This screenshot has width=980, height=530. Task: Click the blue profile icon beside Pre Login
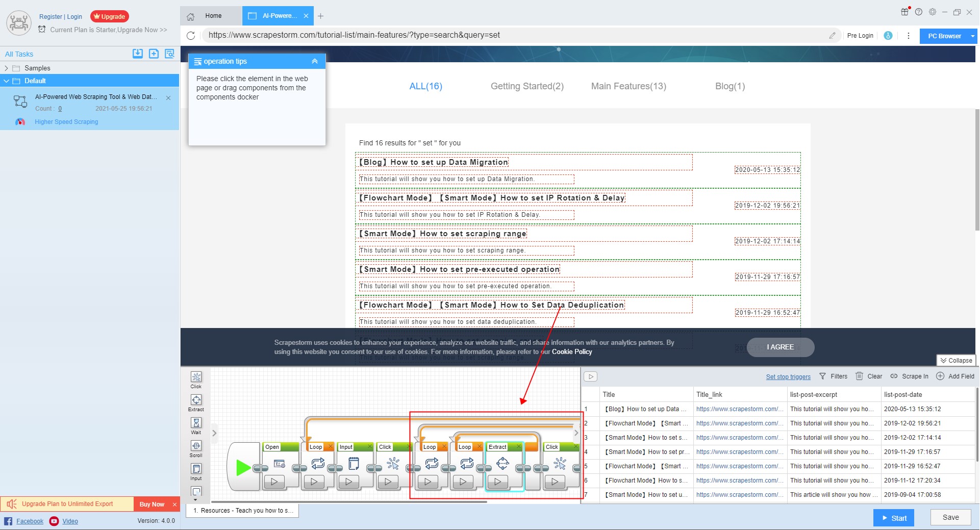(x=888, y=36)
